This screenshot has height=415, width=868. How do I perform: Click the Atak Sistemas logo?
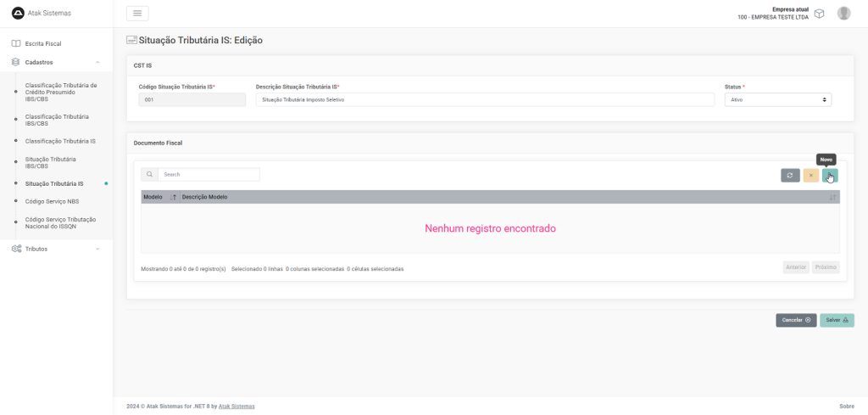click(17, 13)
